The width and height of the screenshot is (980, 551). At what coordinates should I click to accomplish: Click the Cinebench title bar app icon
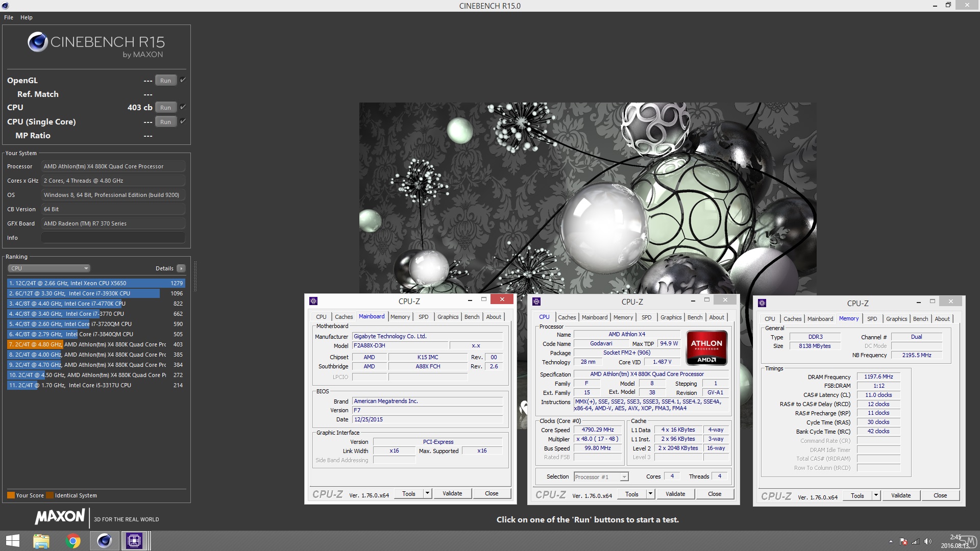(5, 6)
